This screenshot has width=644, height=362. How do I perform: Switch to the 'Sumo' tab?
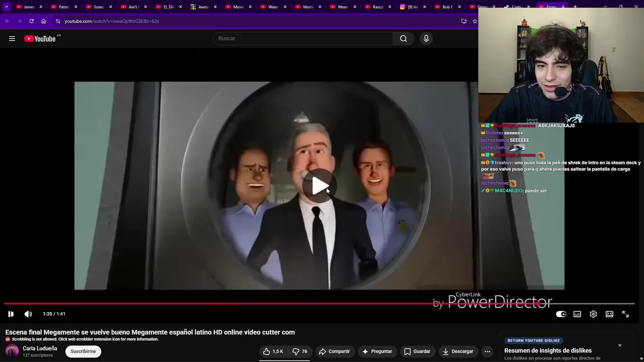click(x=99, y=7)
